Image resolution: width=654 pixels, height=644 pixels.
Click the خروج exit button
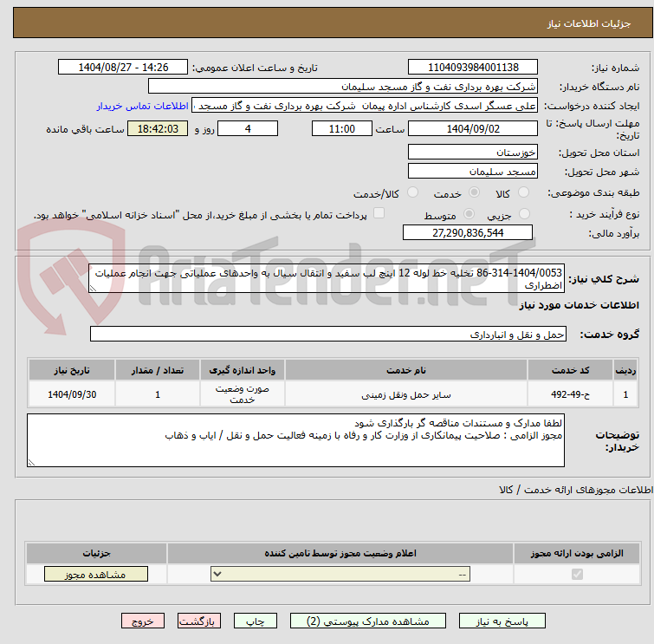143,621
